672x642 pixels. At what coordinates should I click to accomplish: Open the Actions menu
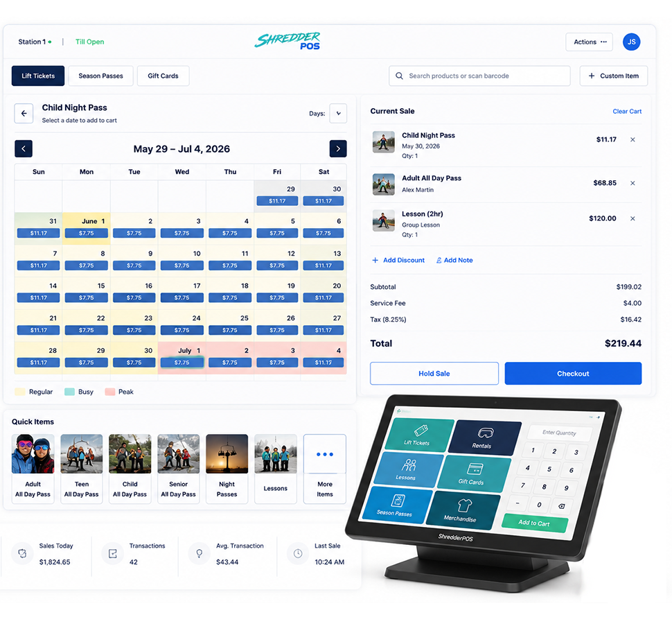(590, 42)
